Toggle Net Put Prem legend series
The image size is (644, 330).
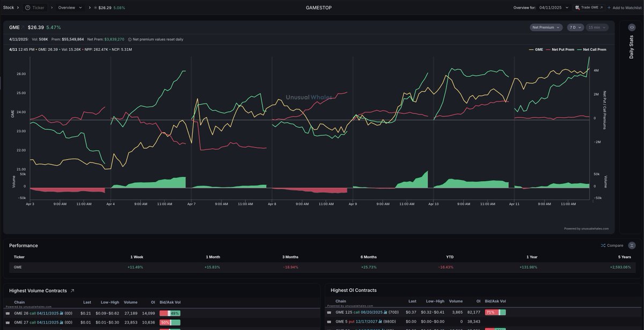560,49
